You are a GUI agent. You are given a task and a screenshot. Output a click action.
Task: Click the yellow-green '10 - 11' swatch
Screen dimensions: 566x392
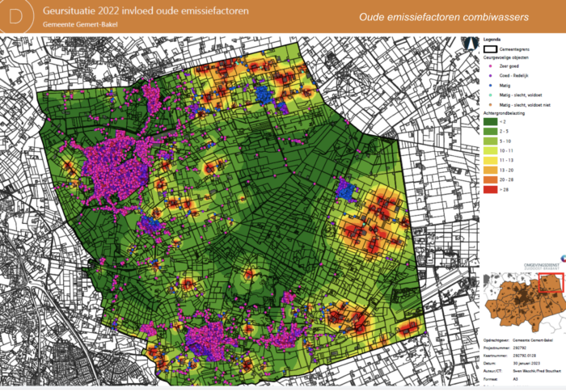click(490, 150)
